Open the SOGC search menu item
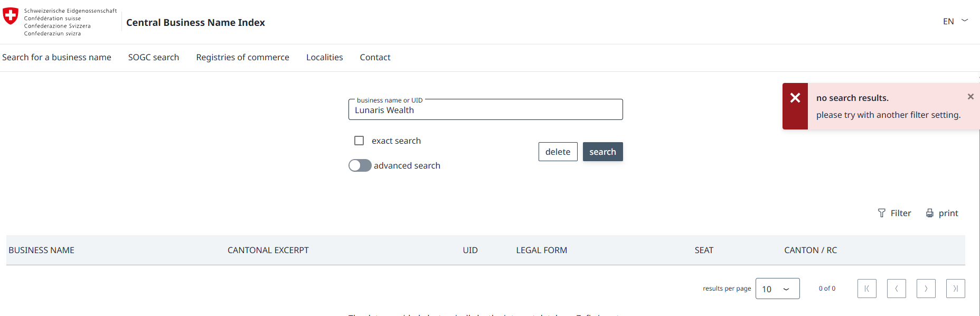This screenshot has height=316, width=980. [154, 57]
